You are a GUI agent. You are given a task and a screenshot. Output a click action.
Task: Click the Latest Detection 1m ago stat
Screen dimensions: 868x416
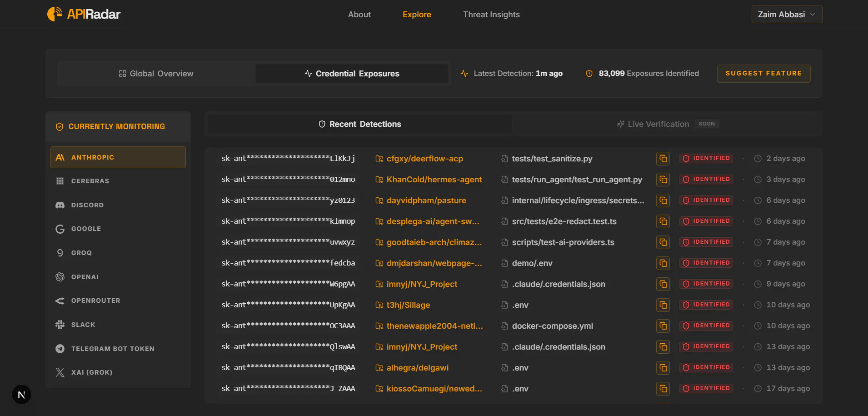tap(511, 73)
